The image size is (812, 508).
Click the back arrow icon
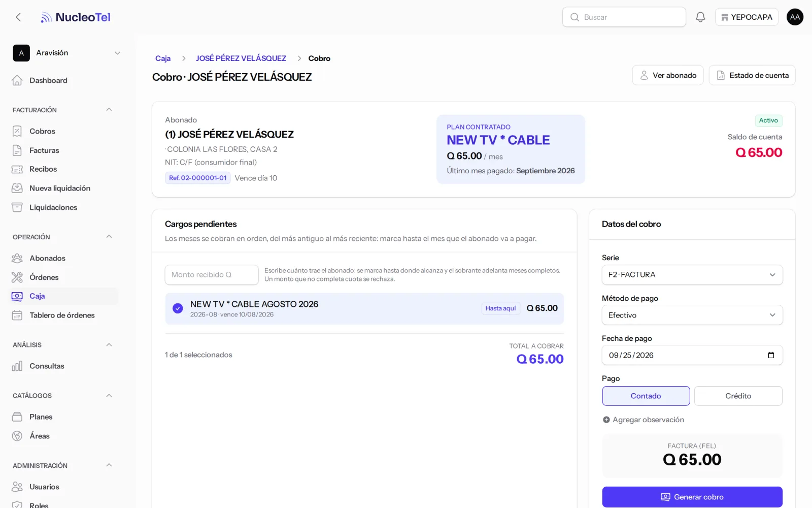[18, 17]
